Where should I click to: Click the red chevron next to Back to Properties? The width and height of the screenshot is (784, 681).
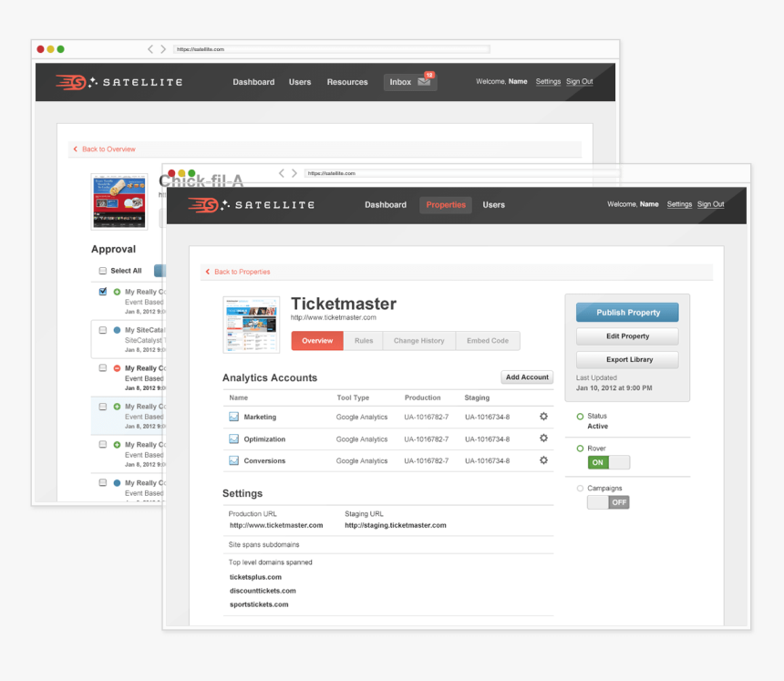[x=206, y=272]
